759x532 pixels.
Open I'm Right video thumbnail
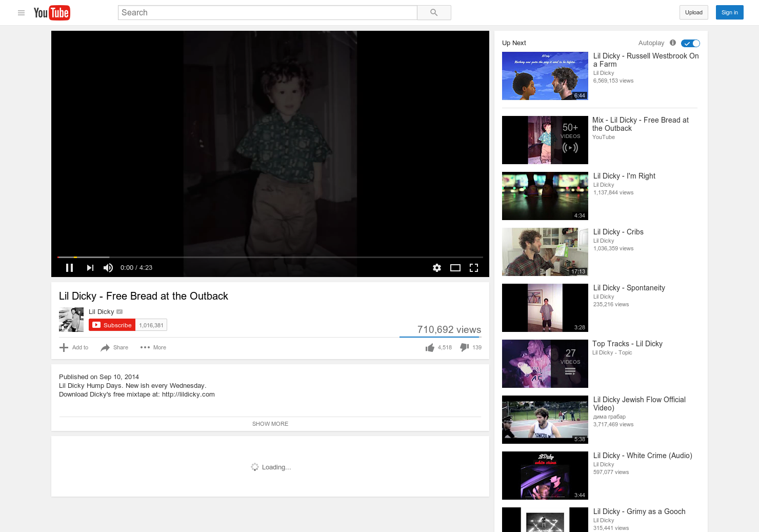point(545,196)
